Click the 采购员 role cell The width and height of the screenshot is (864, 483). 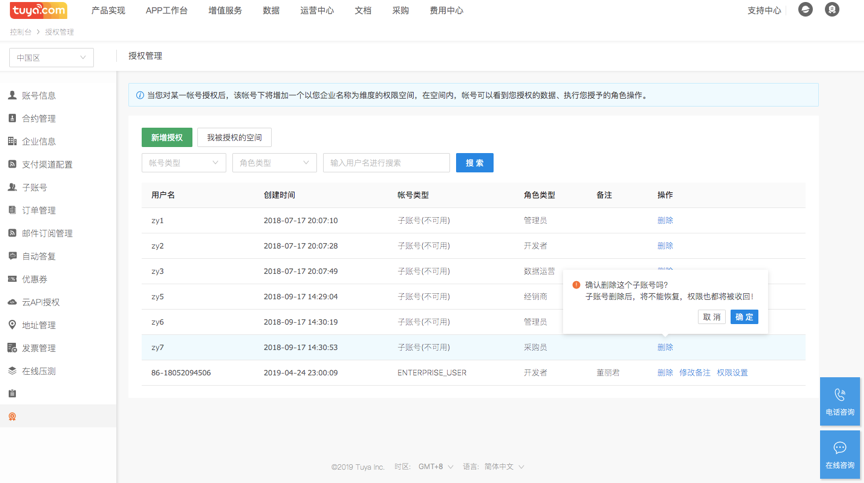pos(535,347)
